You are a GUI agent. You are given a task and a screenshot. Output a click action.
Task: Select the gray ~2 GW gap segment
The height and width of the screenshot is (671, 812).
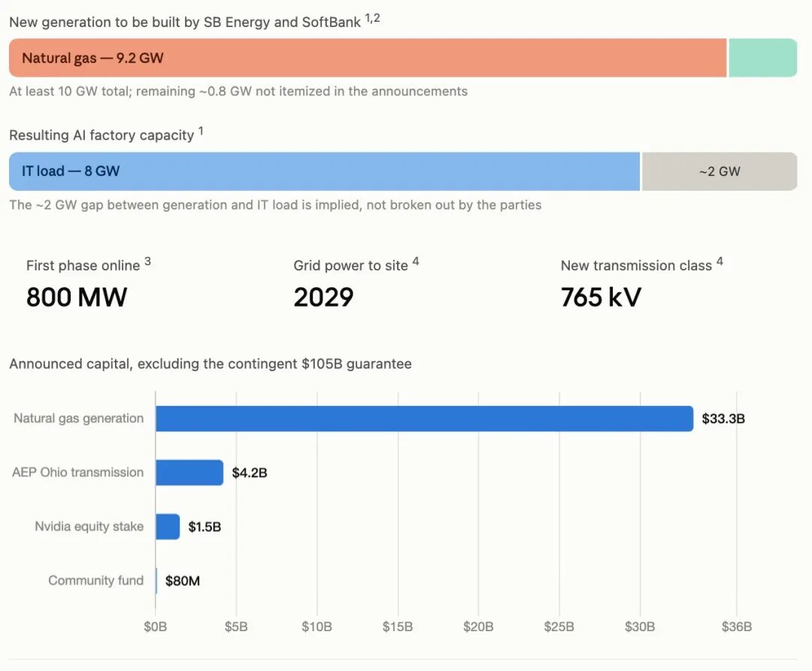(x=720, y=171)
